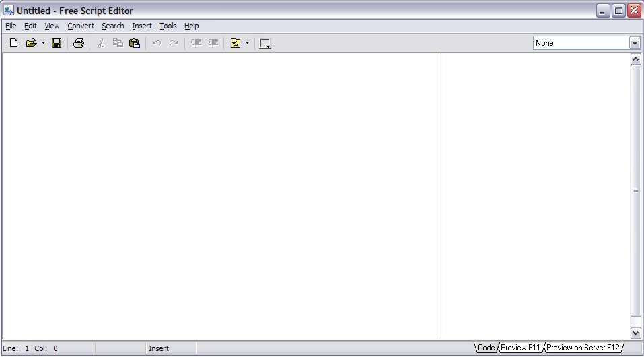The height and width of the screenshot is (357, 644).
Task: Close the Free Script Editor window
Action: [635, 11]
